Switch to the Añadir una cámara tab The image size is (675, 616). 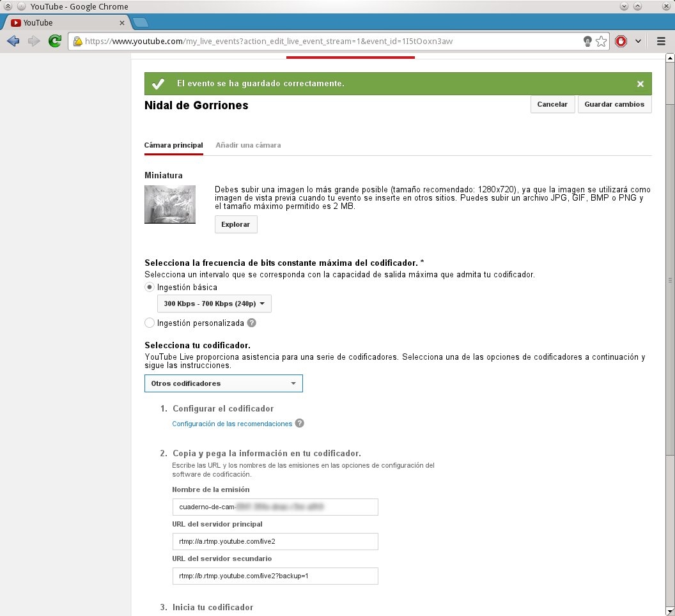click(x=248, y=145)
